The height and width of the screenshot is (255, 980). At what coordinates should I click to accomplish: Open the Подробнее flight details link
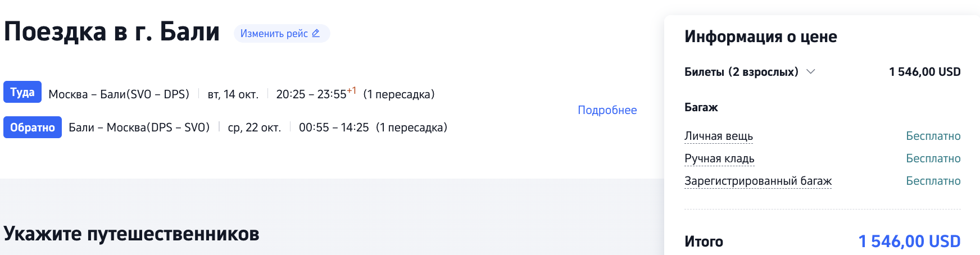607,110
